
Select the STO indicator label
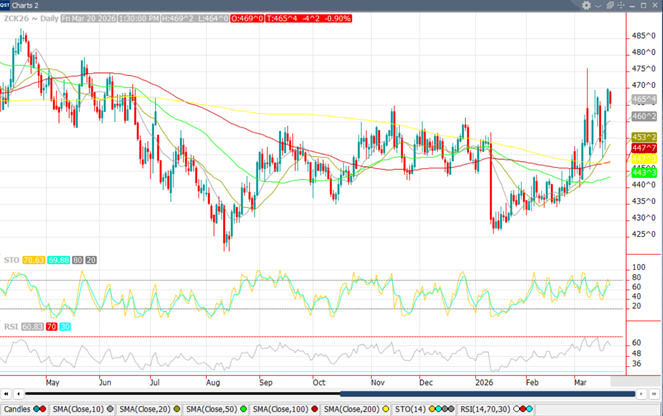tap(9, 259)
